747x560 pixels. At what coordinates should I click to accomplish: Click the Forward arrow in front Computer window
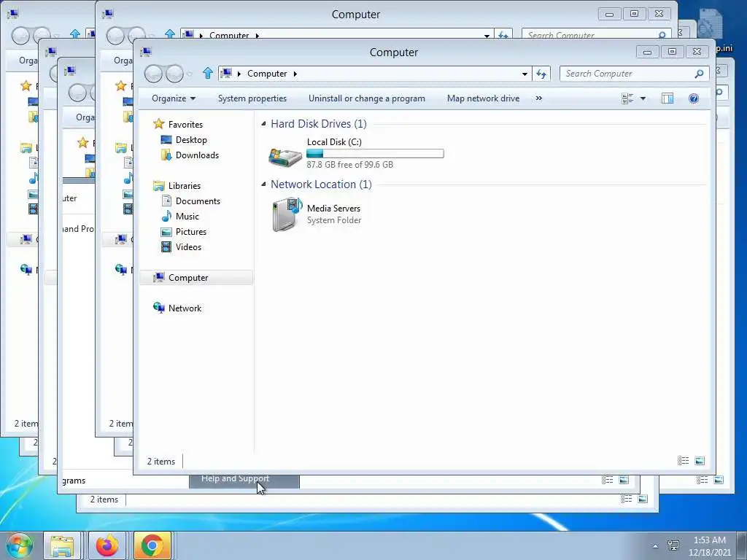[174, 74]
